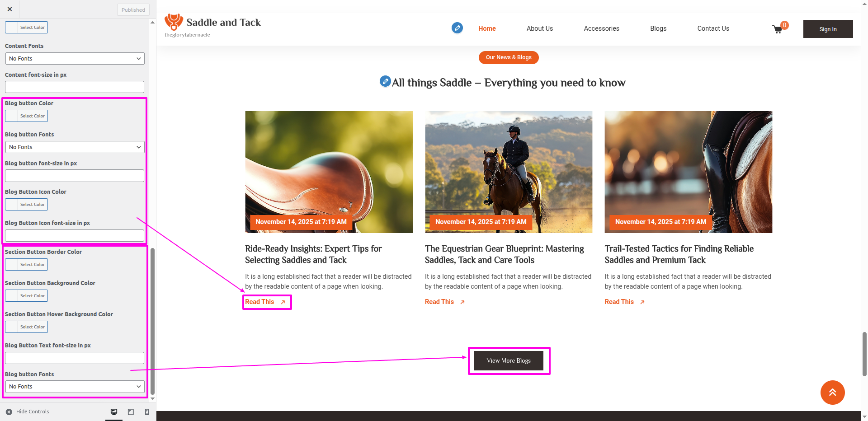
Task: Switch to mobile preview device icon
Action: [x=147, y=412]
